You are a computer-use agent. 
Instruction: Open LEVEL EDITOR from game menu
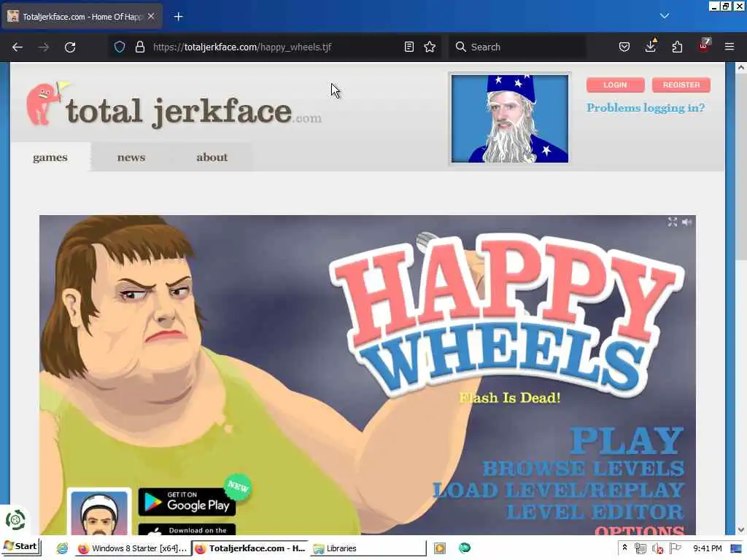[x=595, y=512]
